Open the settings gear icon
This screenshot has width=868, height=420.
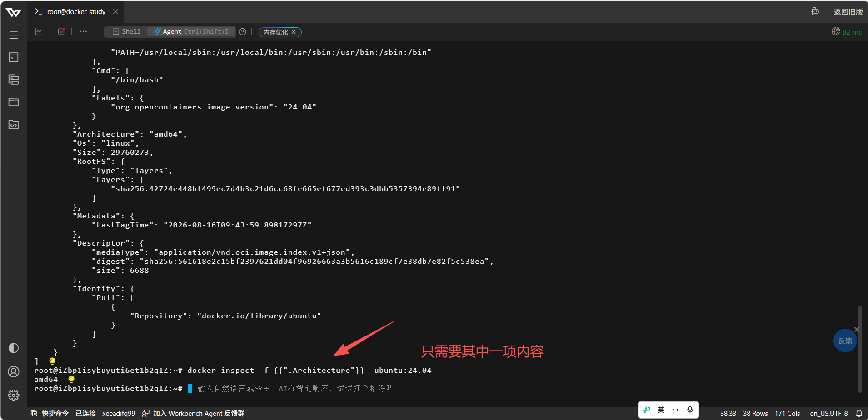[x=14, y=395]
